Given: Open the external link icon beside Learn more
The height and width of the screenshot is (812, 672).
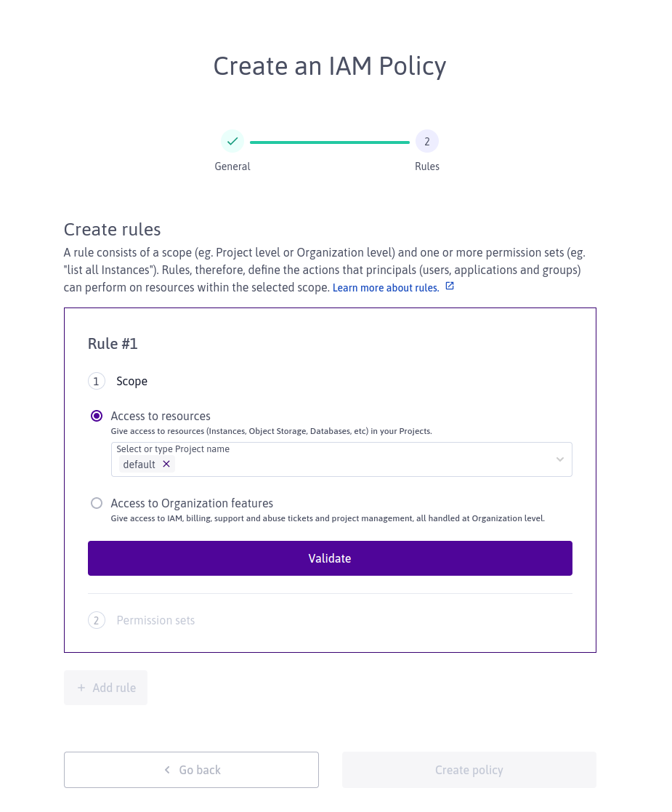Looking at the screenshot, I should click(x=450, y=286).
